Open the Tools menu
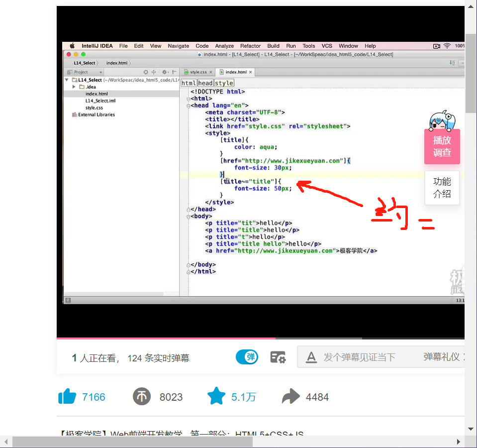 tap(308, 46)
